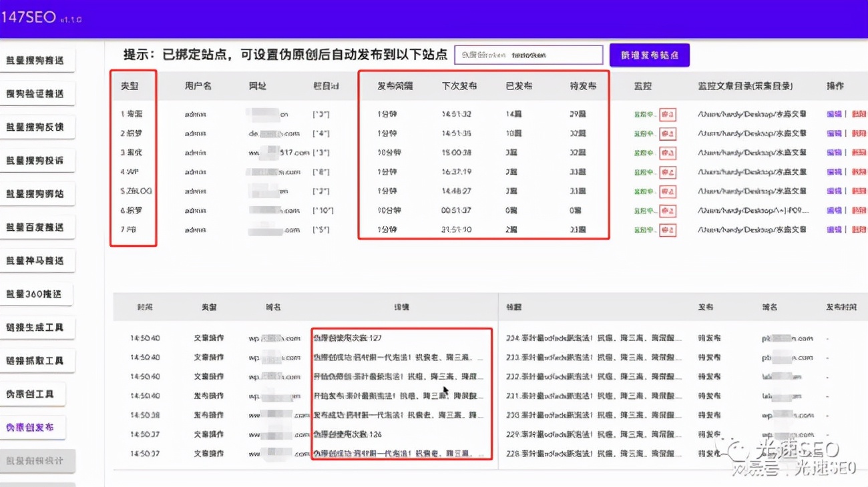Viewport: 868px width, 487px height.
Task: Open the 链接抓取工具 tool
Action: coord(35,360)
